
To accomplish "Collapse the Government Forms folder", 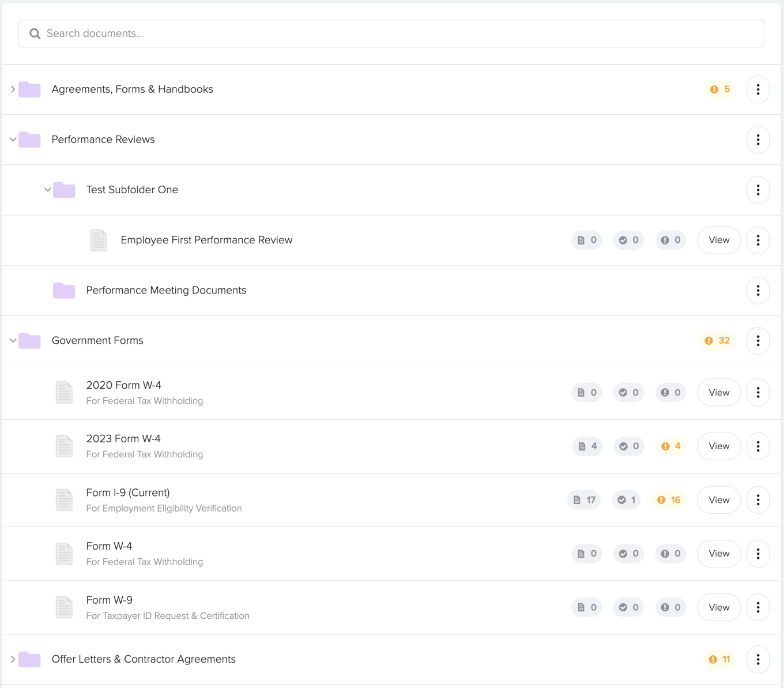I will (13, 341).
